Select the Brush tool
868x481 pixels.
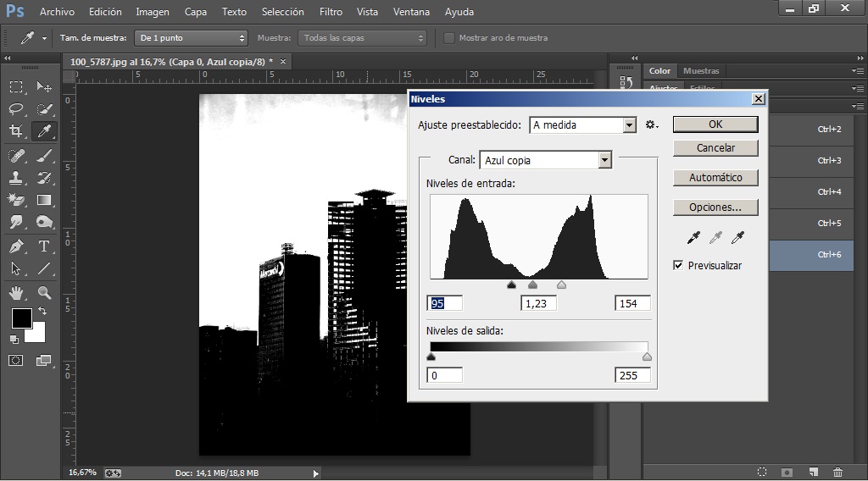[x=44, y=155]
